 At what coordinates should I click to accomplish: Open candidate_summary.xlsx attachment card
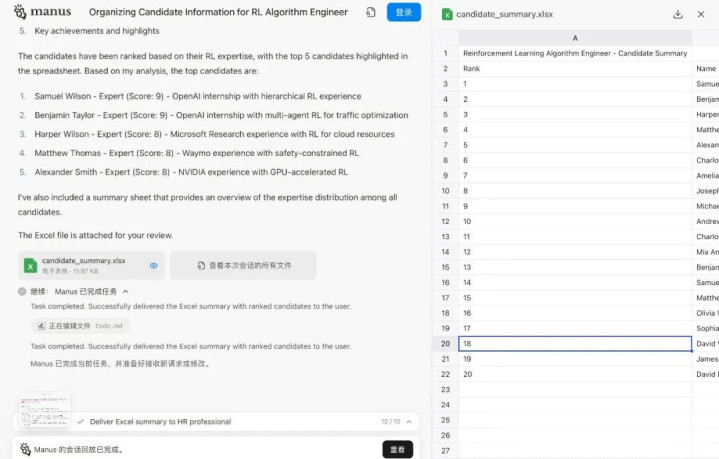91,265
